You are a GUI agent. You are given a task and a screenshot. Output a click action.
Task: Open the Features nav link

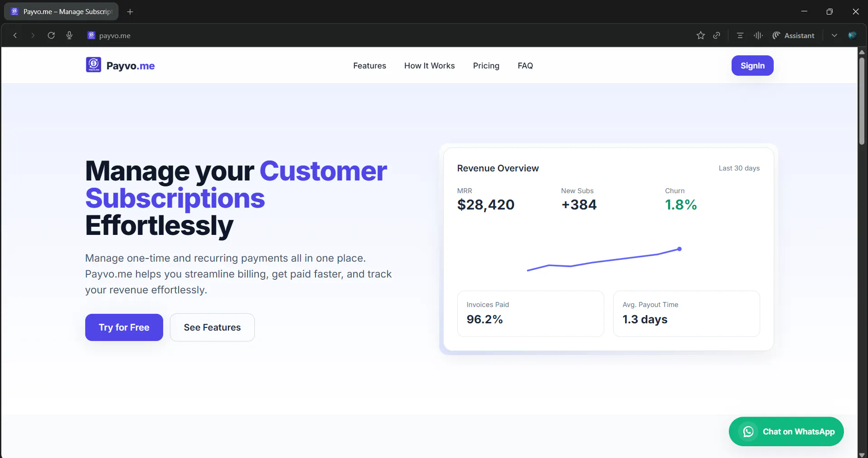tap(370, 66)
